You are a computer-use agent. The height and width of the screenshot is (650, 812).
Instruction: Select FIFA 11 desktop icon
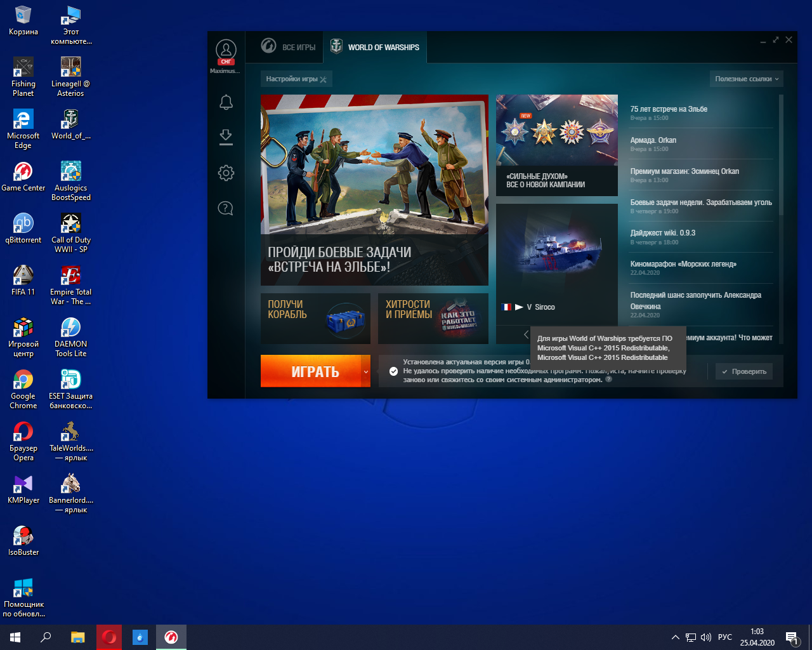pos(23,281)
